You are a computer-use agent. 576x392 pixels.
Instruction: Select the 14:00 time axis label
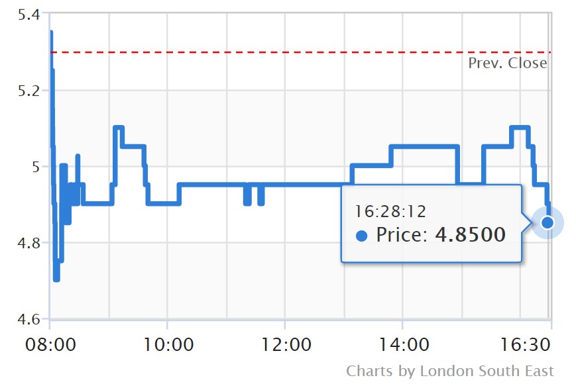402,345
